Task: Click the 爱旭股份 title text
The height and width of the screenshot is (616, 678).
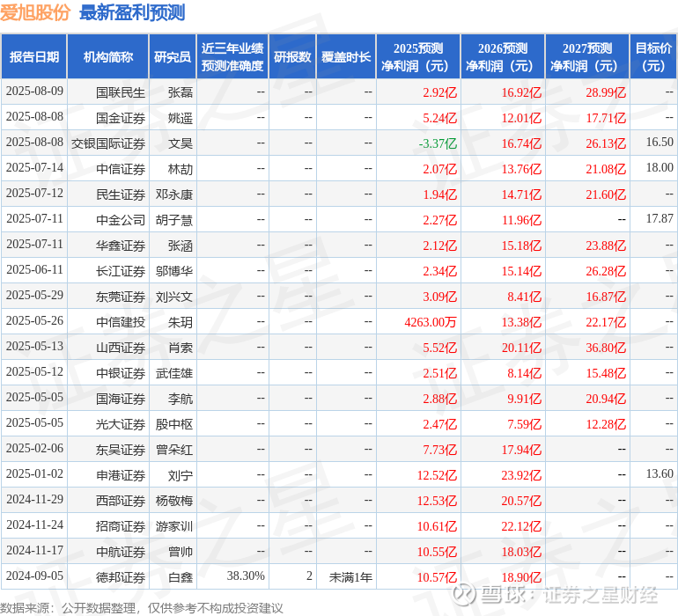Action: click(35, 12)
